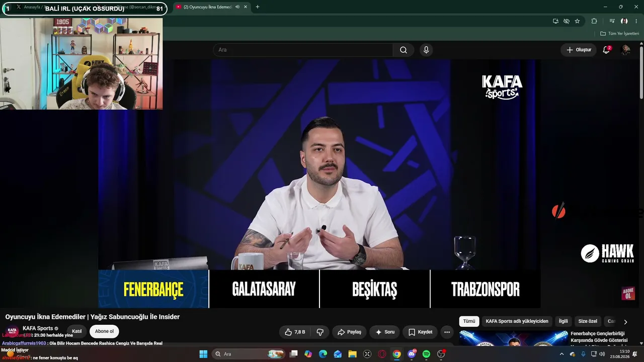
Task: Open Chrome media controls icon
Action: point(612,21)
